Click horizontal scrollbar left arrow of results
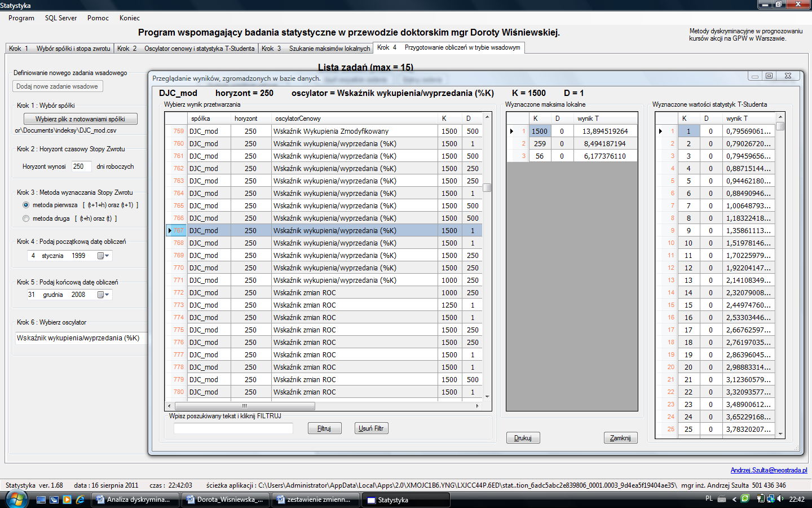 pyautogui.click(x=169, y=406)
